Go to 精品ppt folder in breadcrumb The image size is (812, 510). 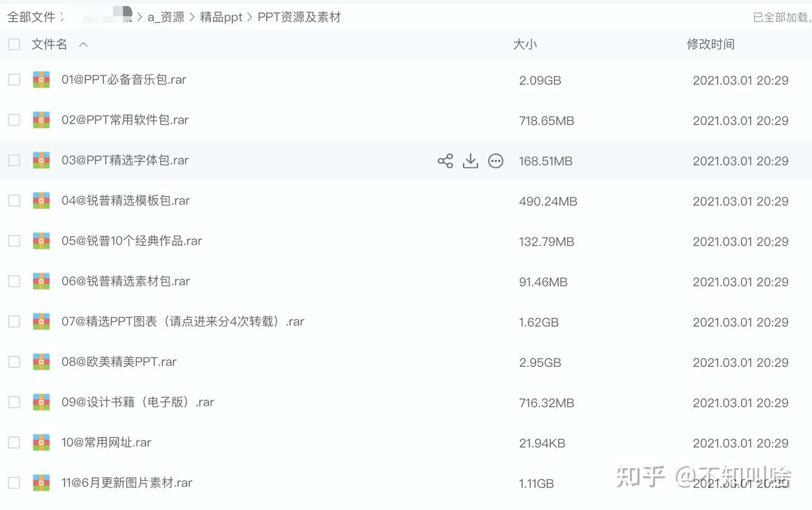point(221,17)
